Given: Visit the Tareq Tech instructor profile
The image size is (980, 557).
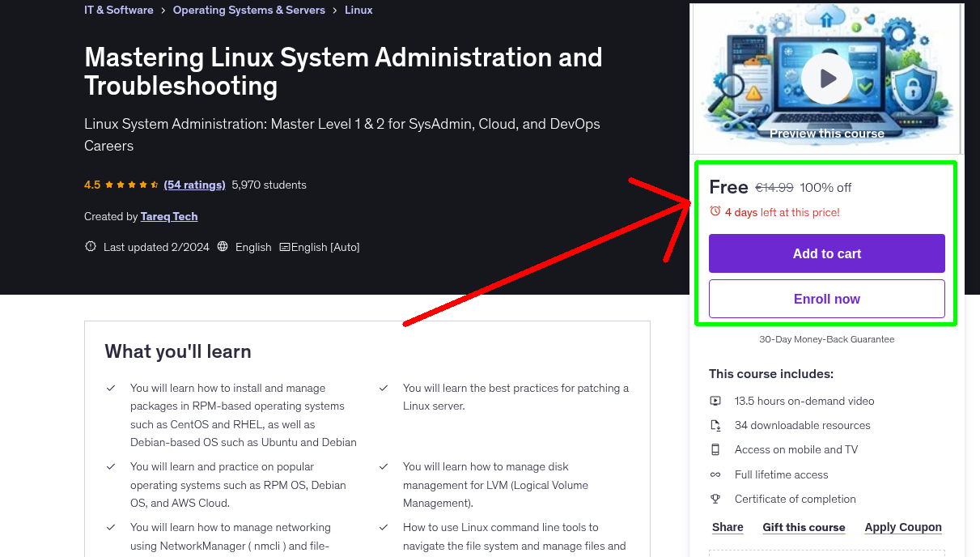Looking at the screenshot, I should point(169,216).
